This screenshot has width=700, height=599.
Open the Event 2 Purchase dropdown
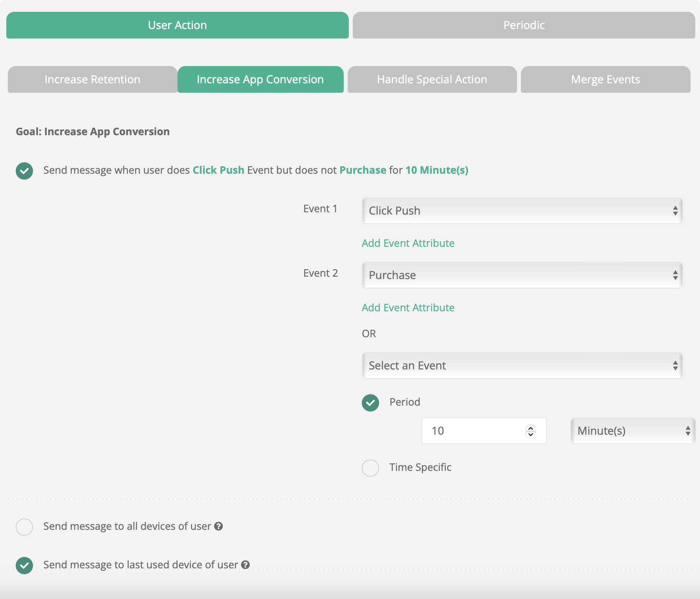pyautogui.click(x=522, y=275)
